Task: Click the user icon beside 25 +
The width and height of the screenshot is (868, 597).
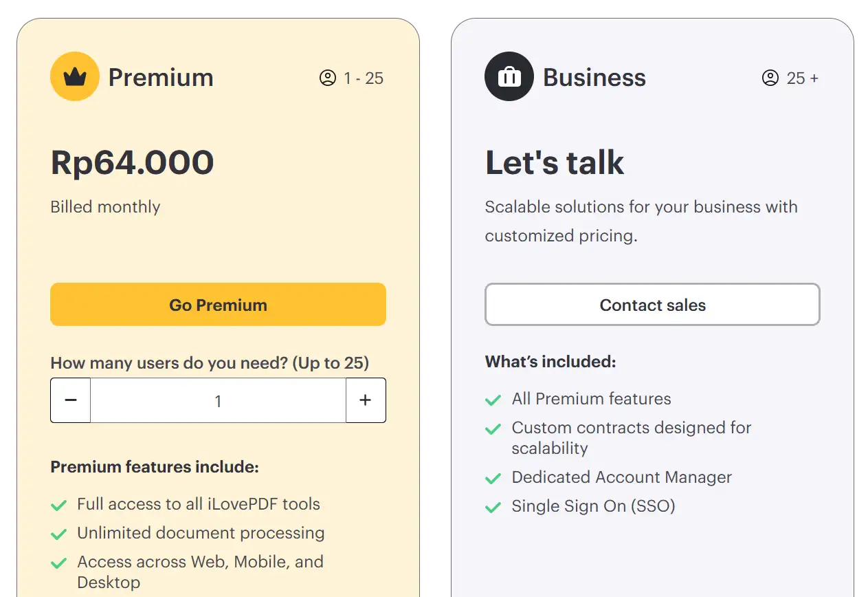Action: tap(770, 78)
